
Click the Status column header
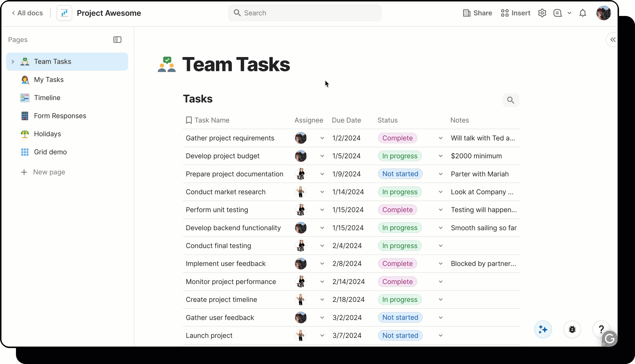click(x=387, y=120)
